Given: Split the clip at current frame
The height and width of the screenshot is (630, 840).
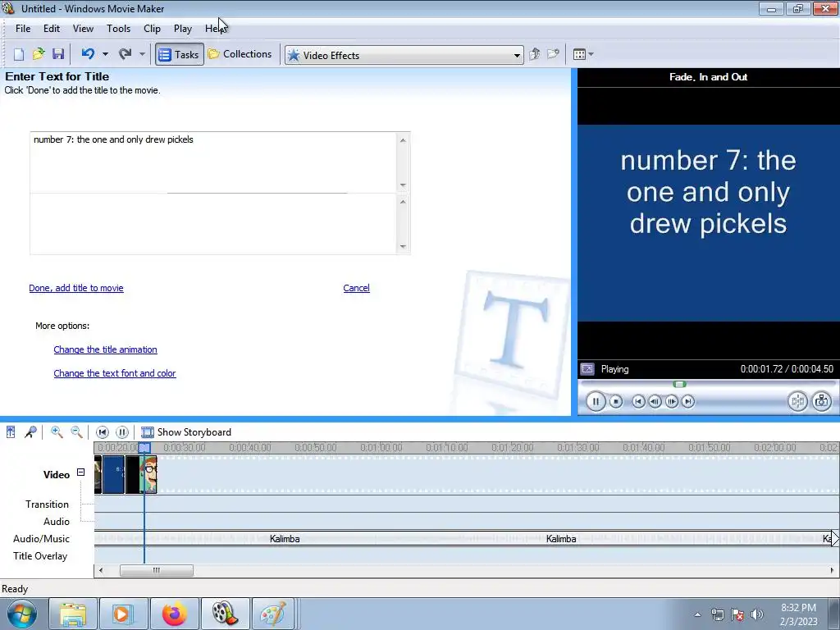Looking at the screenshot, I should pyautogui.click(x=797, y=401).
